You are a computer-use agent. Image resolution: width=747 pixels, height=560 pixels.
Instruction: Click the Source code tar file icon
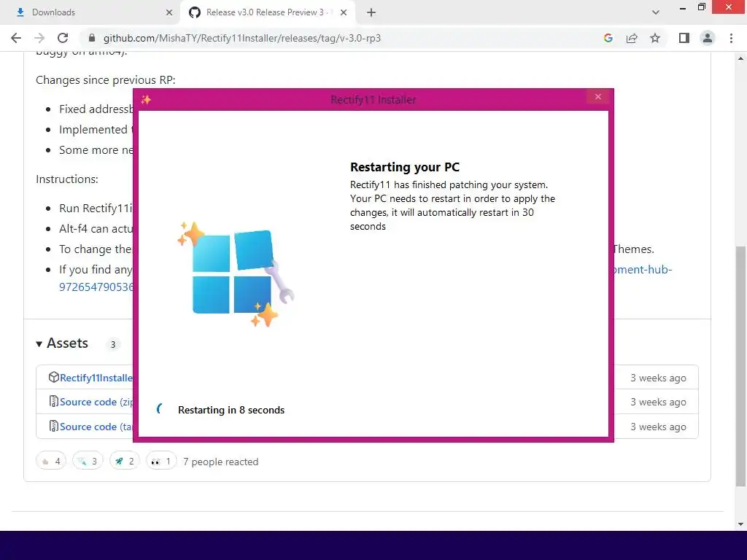point(53,426)
